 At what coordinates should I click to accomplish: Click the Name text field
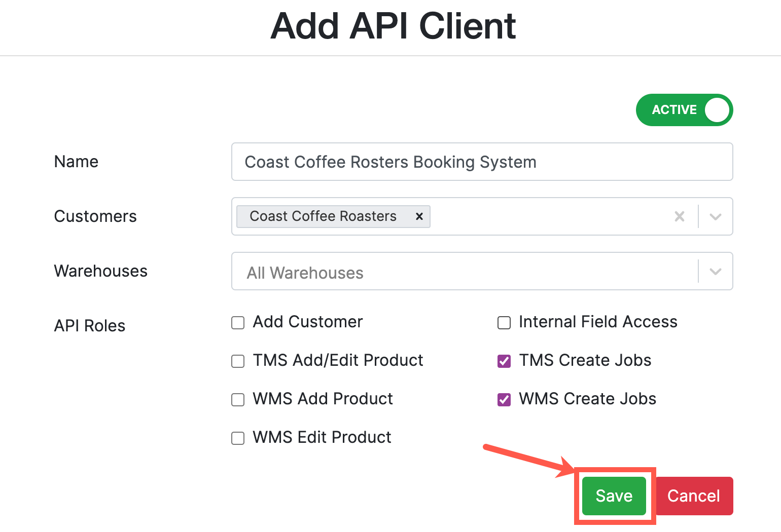click(x=482, y=162)
